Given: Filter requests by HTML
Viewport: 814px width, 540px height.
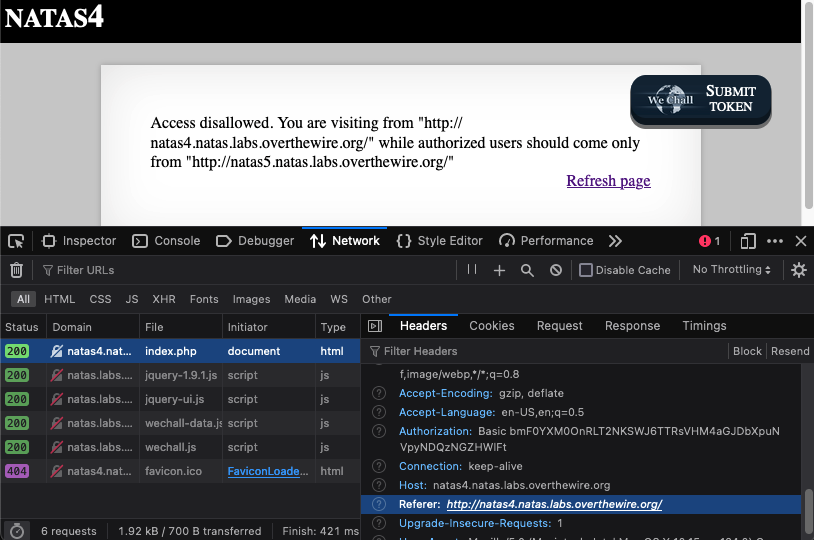Looking at the screenshot, I should pyautogui.click(x=60, y=299).
